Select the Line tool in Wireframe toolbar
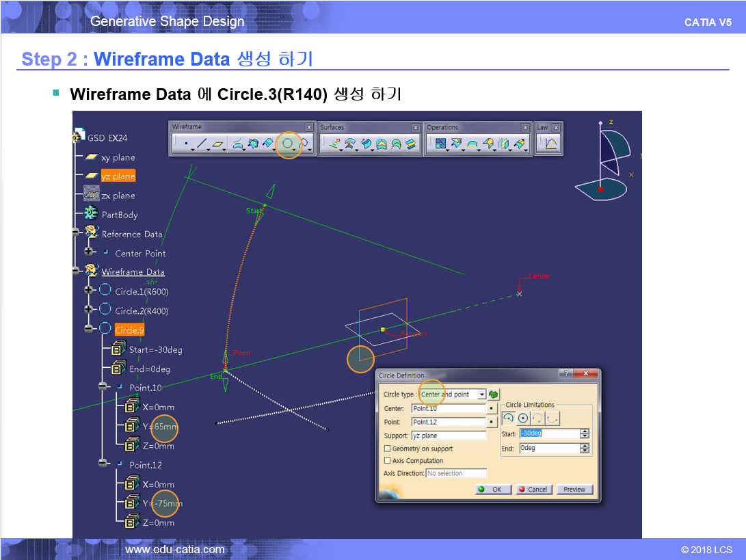746x560 pixels. pos(201,144)
